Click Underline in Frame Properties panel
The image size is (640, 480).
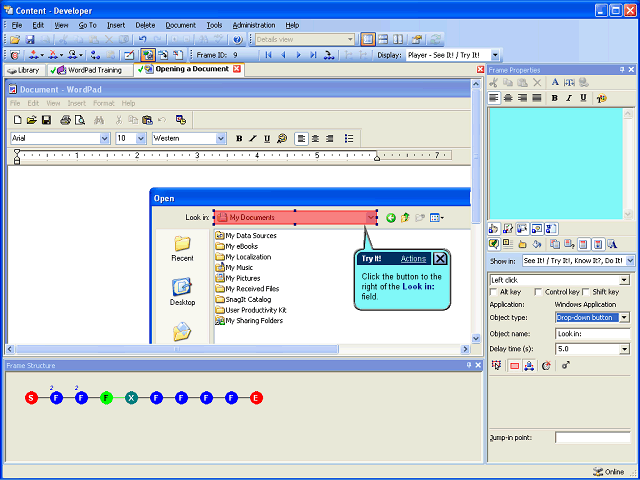click(584, 98)
